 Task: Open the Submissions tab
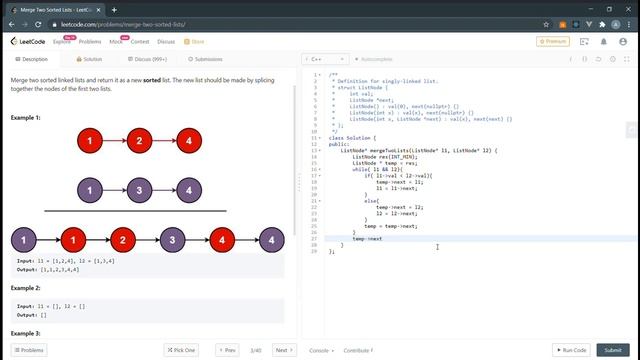[x=205, y=59]
